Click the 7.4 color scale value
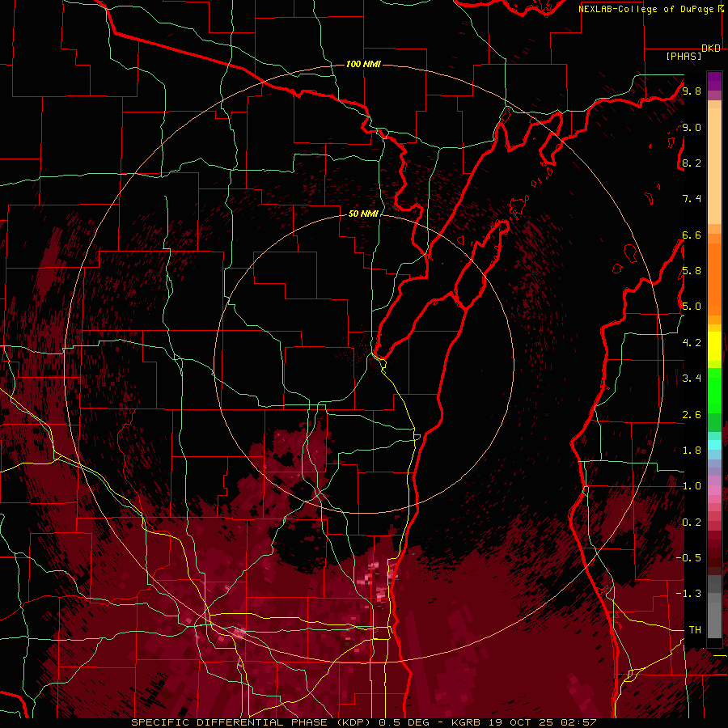728x728 pixels. pos(692,199)
